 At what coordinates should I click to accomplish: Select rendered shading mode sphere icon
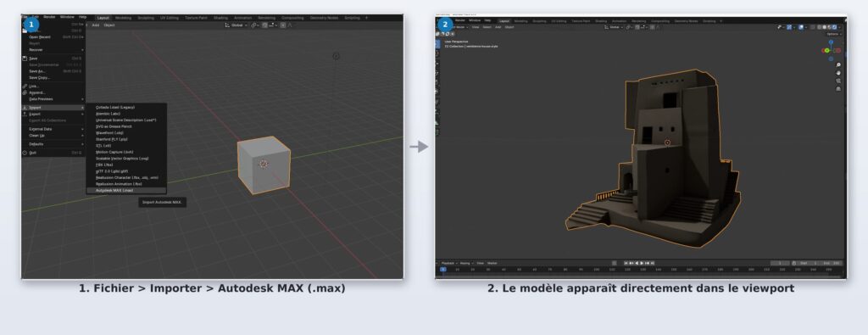point(834,27)
